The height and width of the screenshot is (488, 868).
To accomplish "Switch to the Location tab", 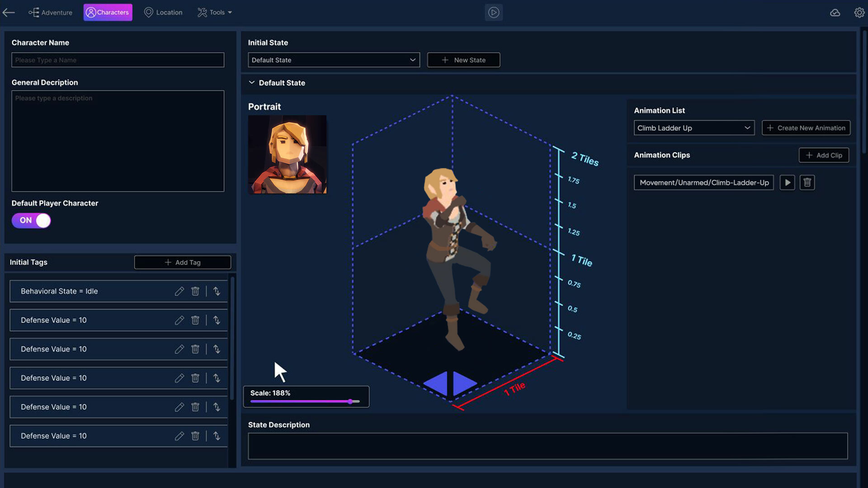I will [163, 12].
